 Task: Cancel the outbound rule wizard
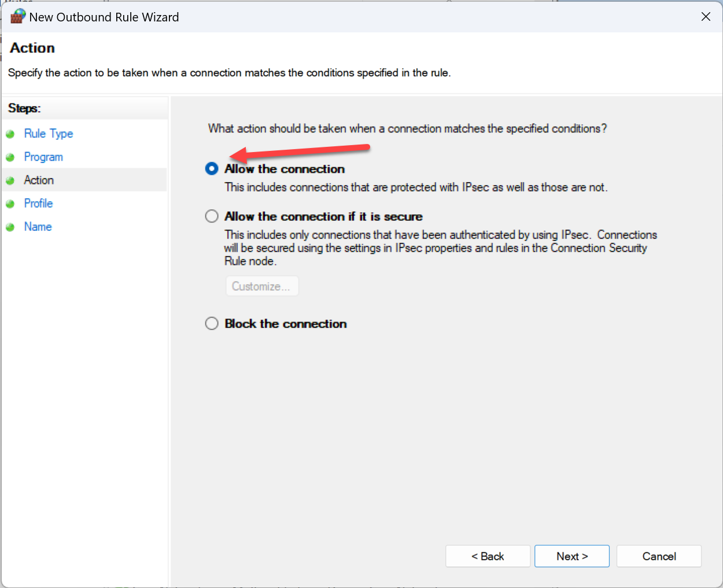click(659, 556)
